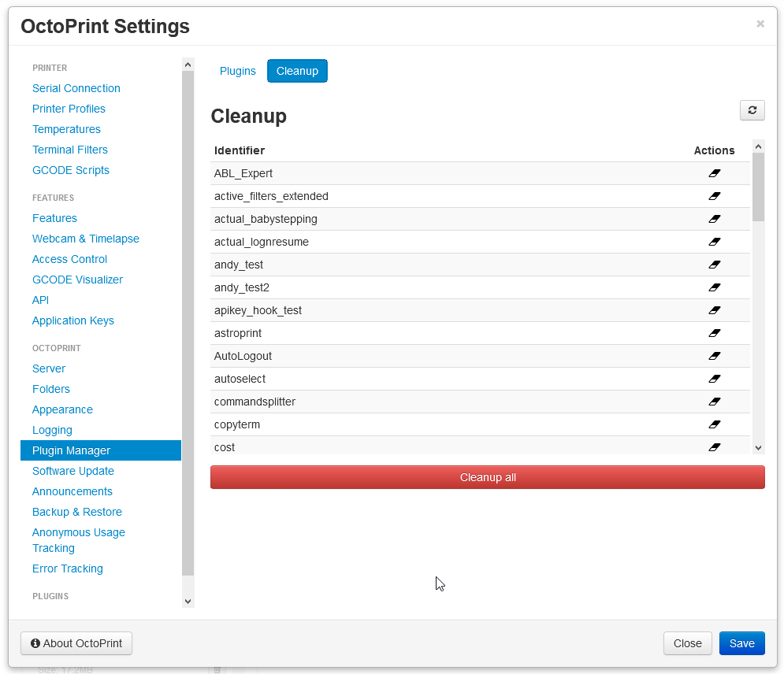This screenshot has width=784, height=674.
Task: Go to Access Control settings
Action: (69, 259)
